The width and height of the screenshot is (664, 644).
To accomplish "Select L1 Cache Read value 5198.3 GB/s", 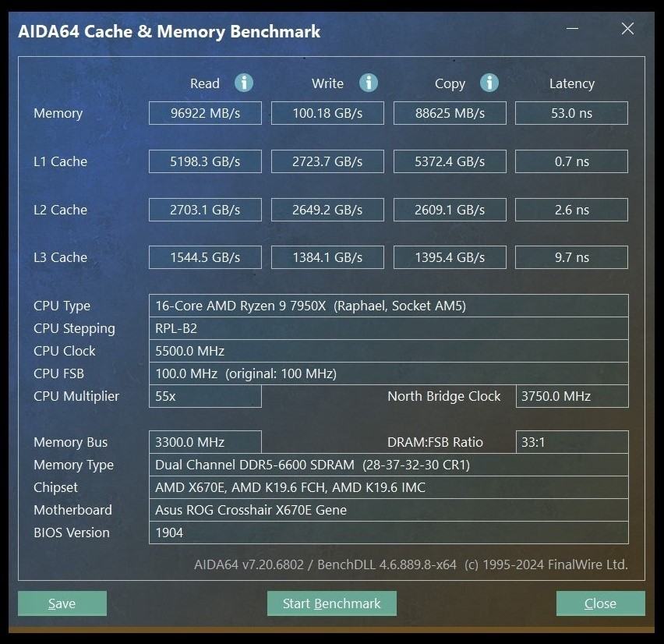I will pyautogui.click(x=205, y=161).
